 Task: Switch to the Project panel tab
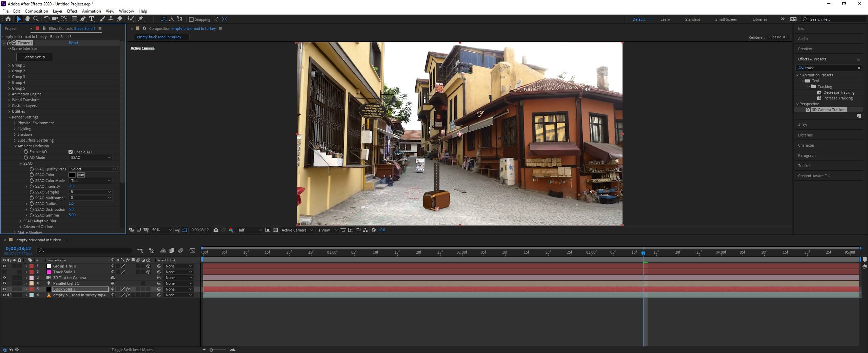[x=11, y=29]
